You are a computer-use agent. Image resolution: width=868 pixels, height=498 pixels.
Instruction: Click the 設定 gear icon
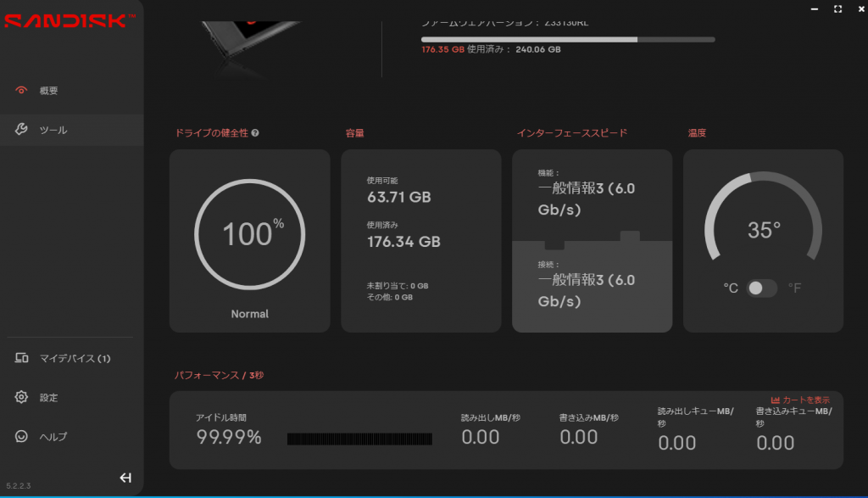pyautogui.click(x=22, y=397)
